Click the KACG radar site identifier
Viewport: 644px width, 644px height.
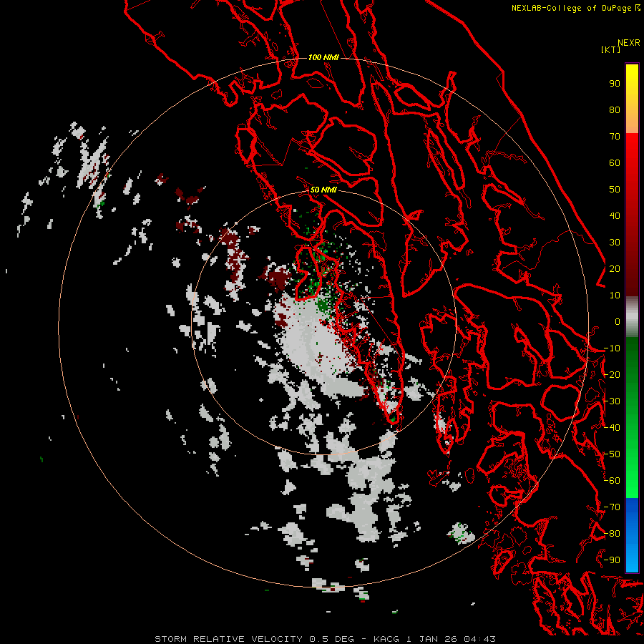point(386,639)
